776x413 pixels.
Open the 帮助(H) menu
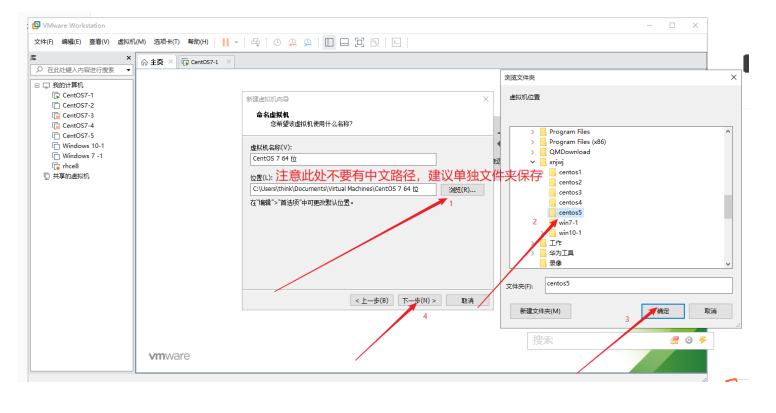pos(198,42)
